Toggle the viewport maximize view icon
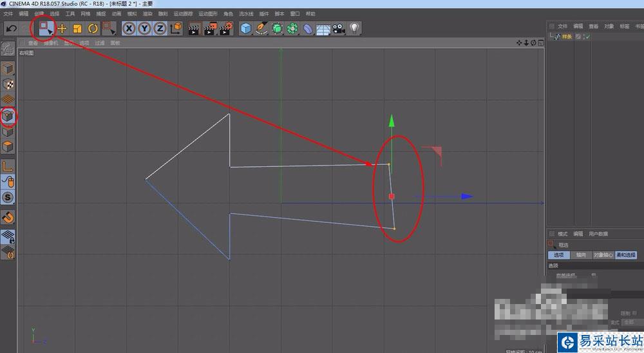 [540, 43]
